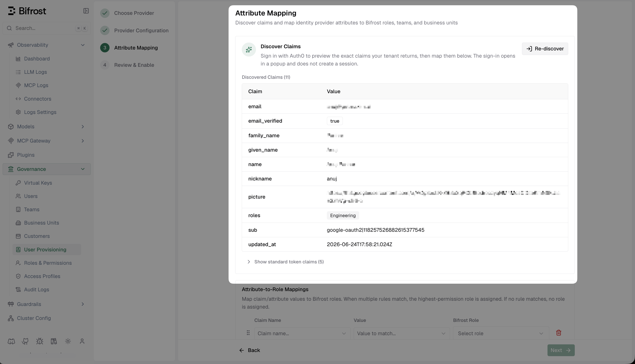Click the Re-discover button
The image size is (635, 364).
click(x=545, y=49)
